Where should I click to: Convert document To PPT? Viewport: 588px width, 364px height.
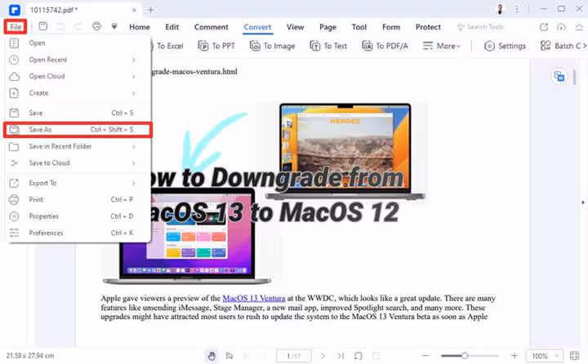pyautogui.click(x=216, y=46)
